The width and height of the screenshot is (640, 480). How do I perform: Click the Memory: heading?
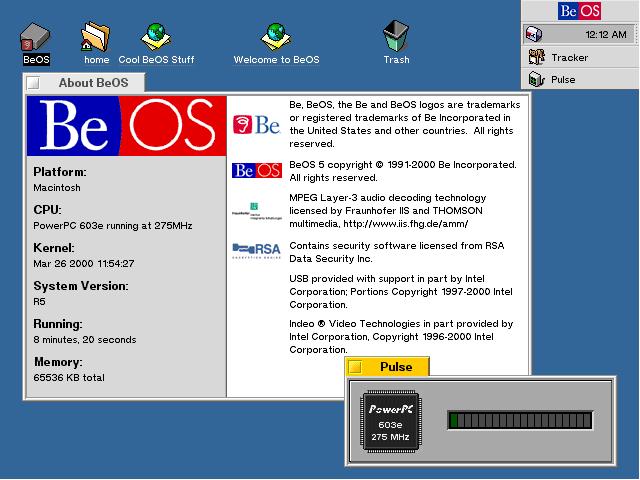(58, 362)
